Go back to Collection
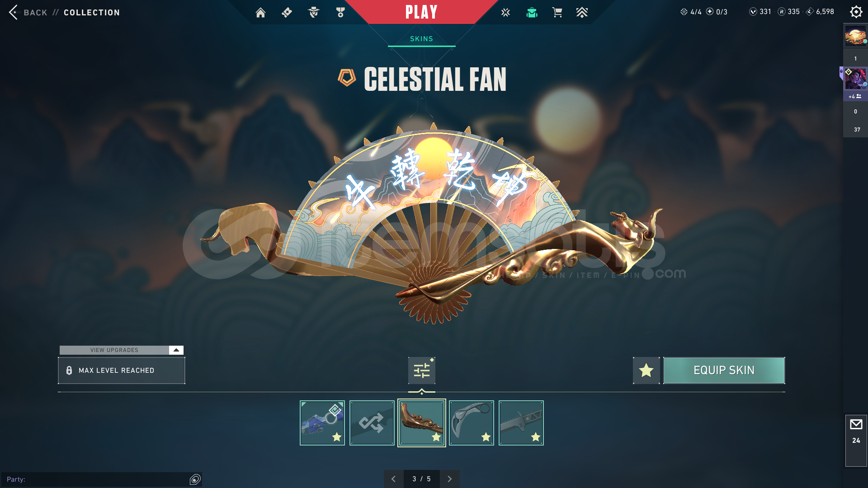The height and width of the screenshot is (488, 868). click(x=64, y=13)
